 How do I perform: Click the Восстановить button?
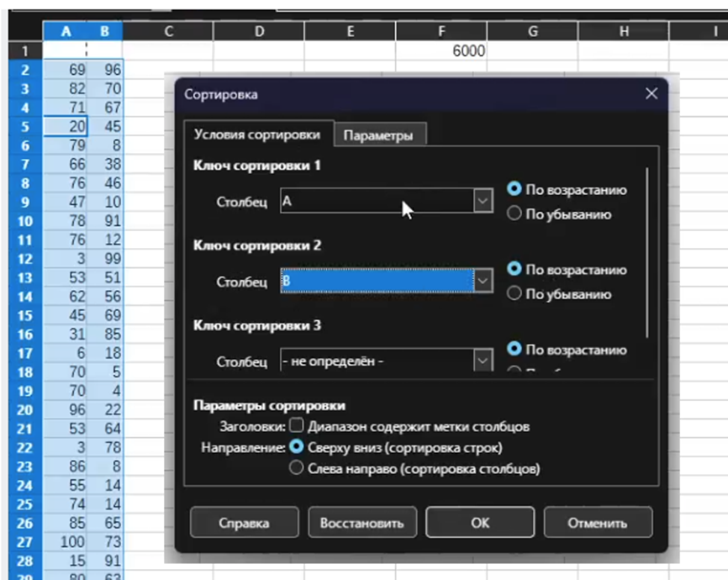pos(361,522)
